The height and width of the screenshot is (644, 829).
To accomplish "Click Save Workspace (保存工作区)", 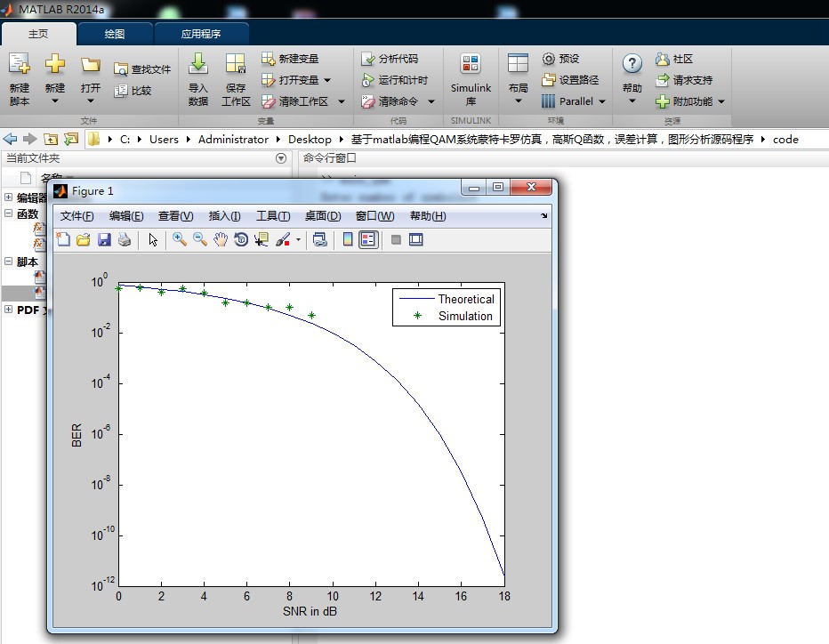I will pyautogui.click(x=236, y=79).
